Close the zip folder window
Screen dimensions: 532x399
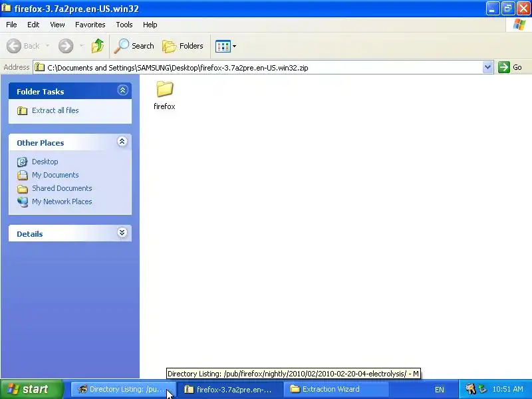pos(523,8)
